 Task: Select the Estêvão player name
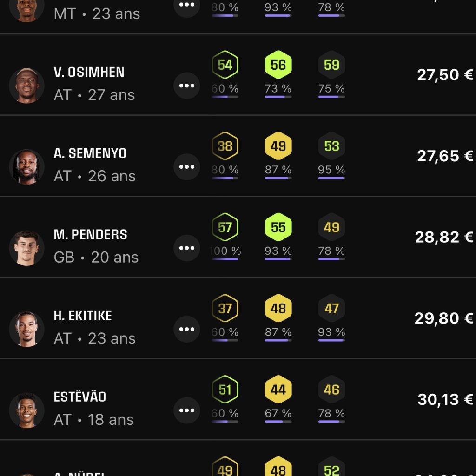(80, 397)
